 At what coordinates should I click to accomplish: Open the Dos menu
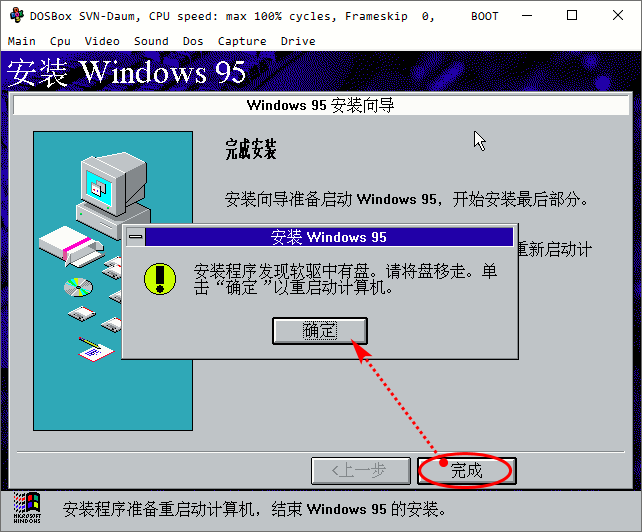point(193,41)
